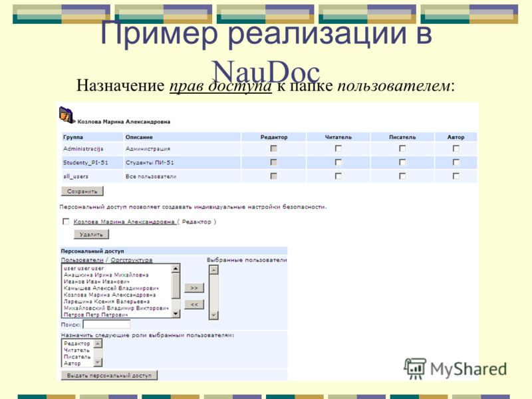Click the Автор column header

pyautogui.click(x=456, y=137)
